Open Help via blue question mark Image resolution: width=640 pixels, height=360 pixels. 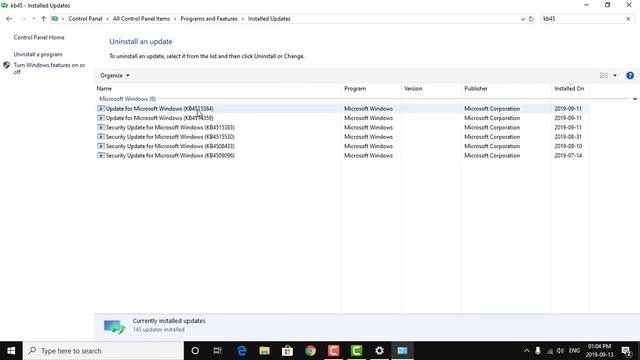(x=630, y=76)
